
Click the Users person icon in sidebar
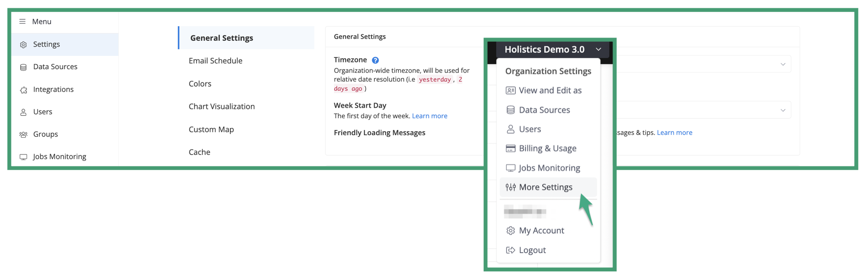pos(23,112)
